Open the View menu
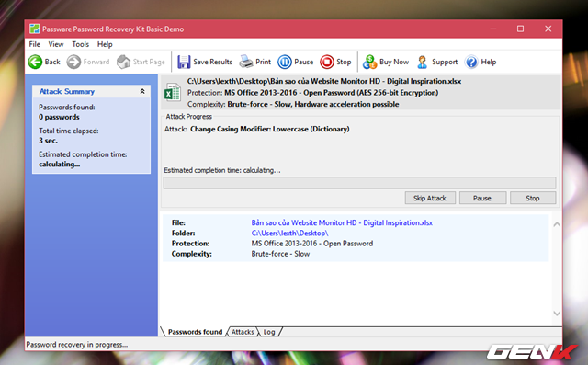This screenshot has height=365, width=588. [56, 44]
